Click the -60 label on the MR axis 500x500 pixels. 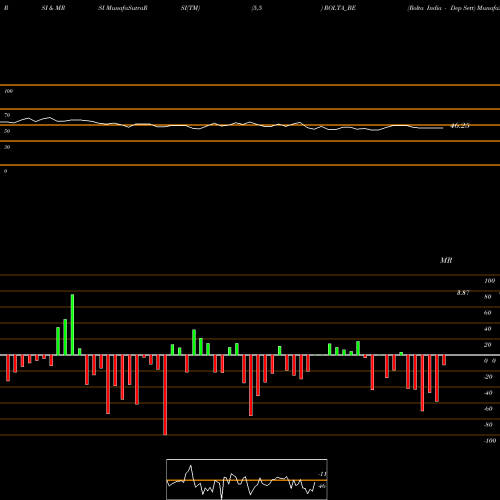[x=488, y=409]
